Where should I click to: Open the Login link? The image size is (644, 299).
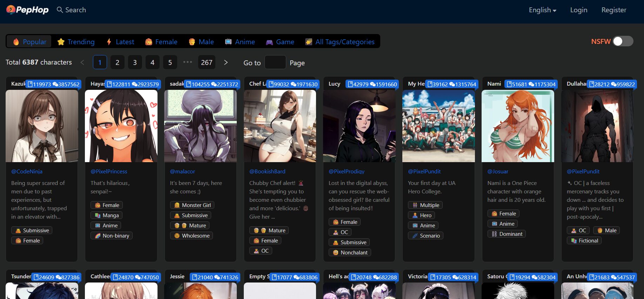tap(578, 10)
